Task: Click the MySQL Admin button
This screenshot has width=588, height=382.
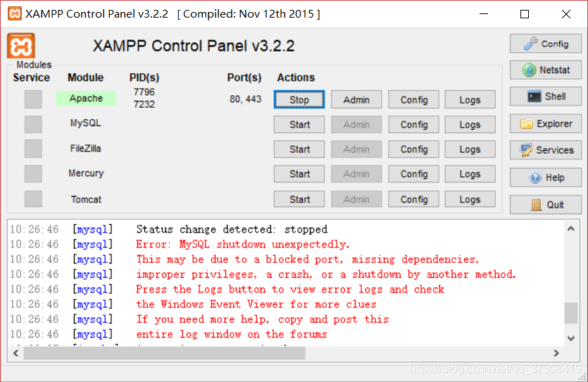Action: coord(356,125)
